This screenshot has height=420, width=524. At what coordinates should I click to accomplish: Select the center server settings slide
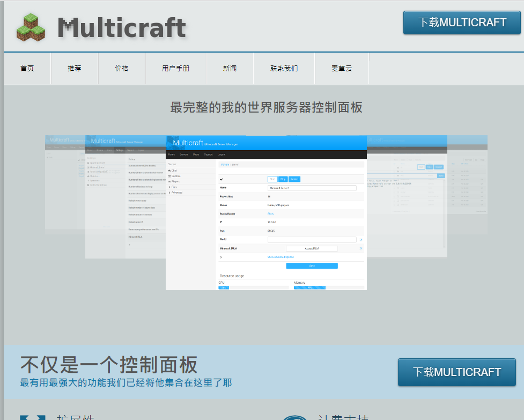point(267,212)
